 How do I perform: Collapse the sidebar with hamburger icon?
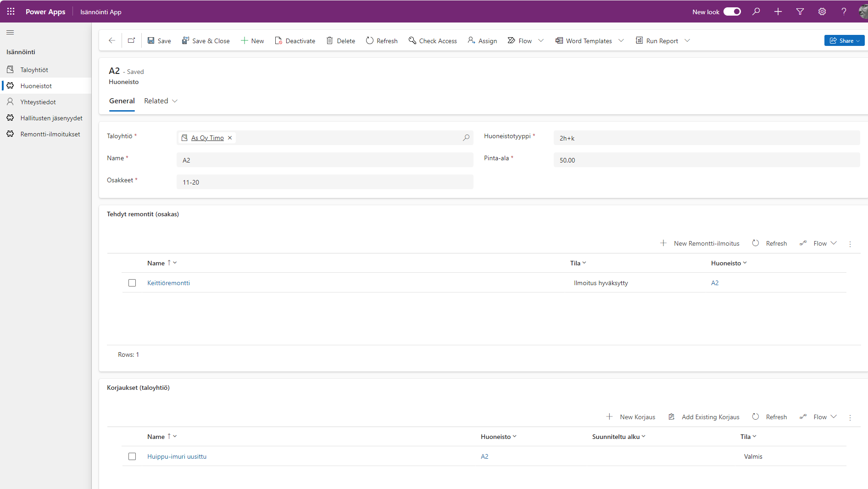tap(10, 33)
